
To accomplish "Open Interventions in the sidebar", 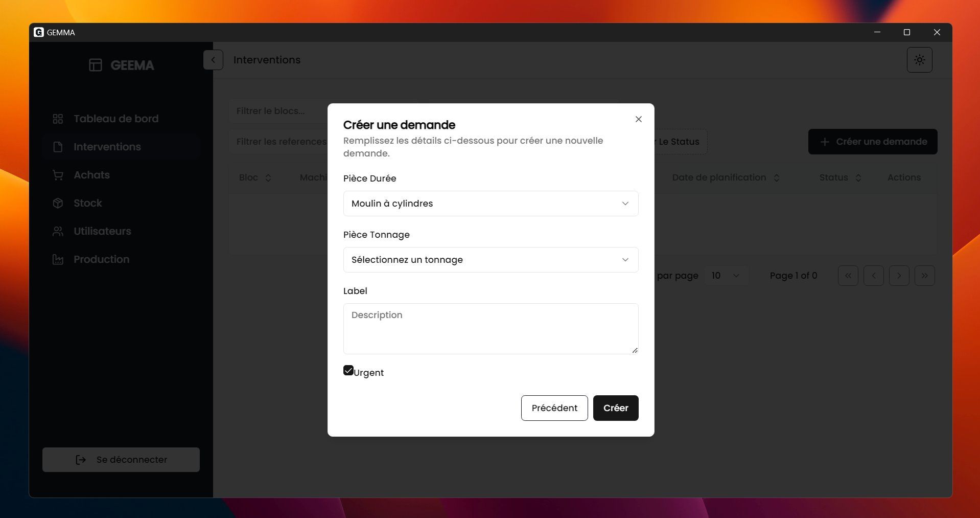I will 107,147.
